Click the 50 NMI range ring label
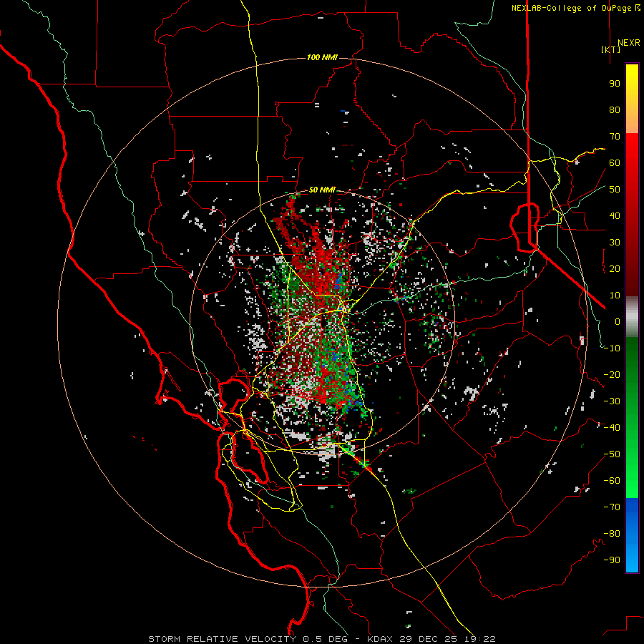The image size is (644, 644). point(322,190)
